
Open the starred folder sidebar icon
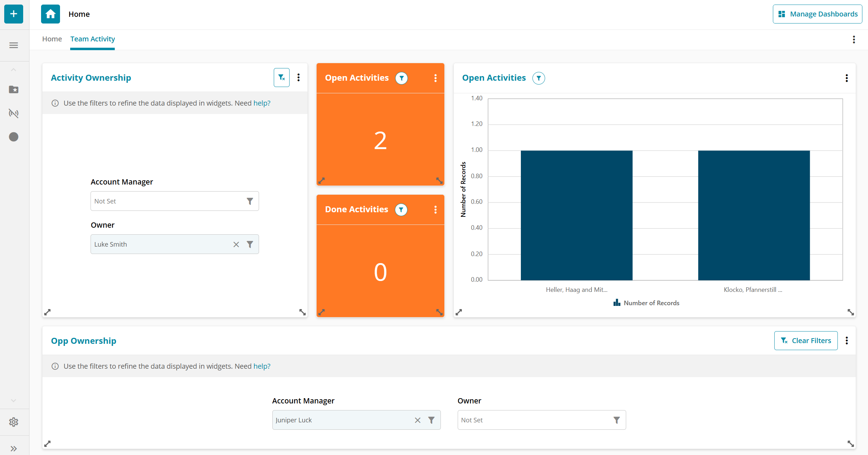click(x=14, y=90)
